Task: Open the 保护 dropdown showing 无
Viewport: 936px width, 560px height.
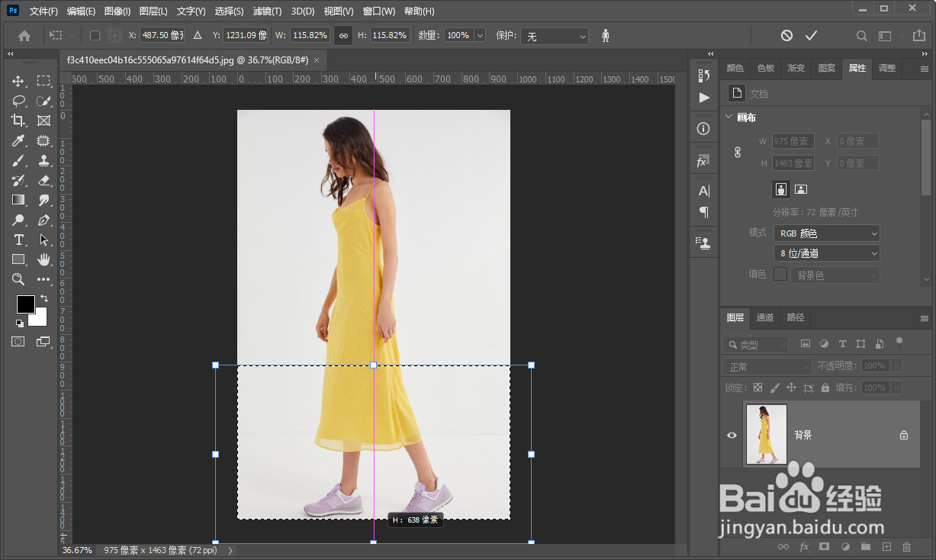Action: pos(555,37)
